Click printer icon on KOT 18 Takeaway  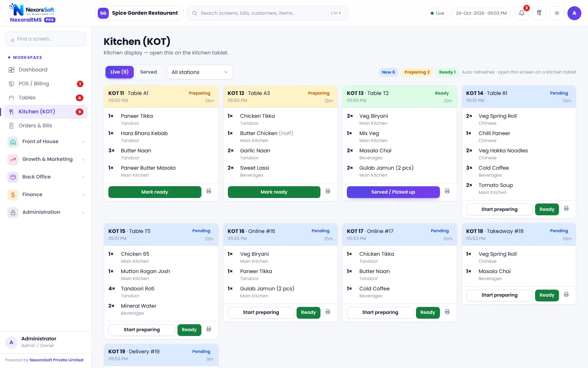[566, 295]
